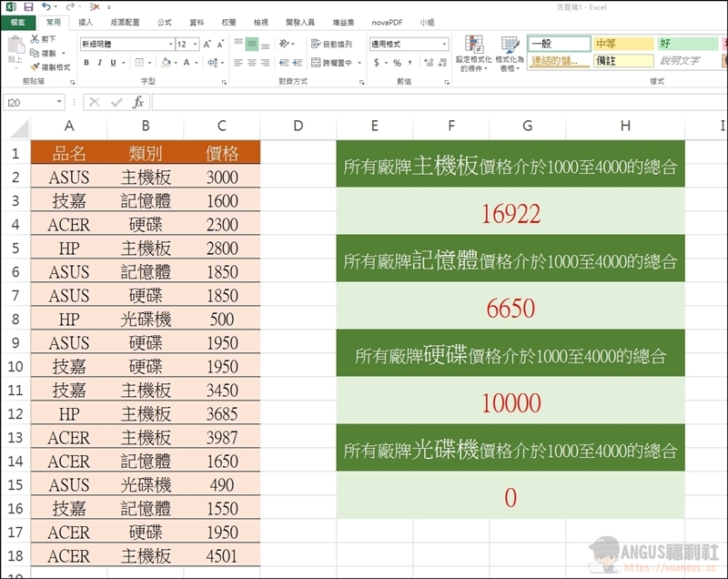Click the Paste (貼上) clipboard icon
The width and height of the screenshot is (728, 579).
click(x=15, y=50)
